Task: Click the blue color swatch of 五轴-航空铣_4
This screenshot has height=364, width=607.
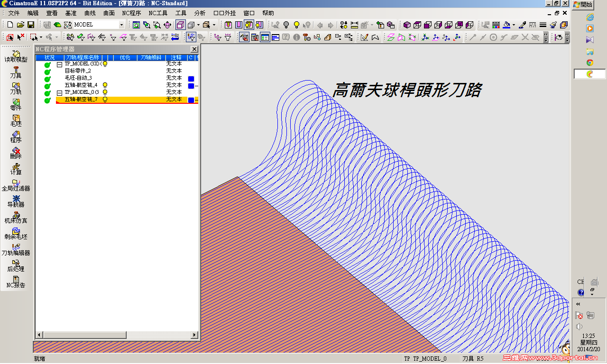Action: (x=191, y=86)
